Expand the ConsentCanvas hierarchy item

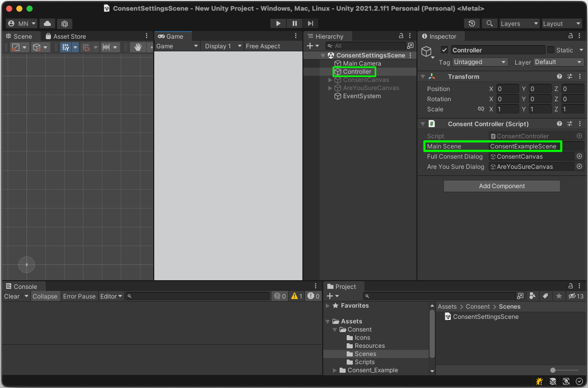coord(330,80)
